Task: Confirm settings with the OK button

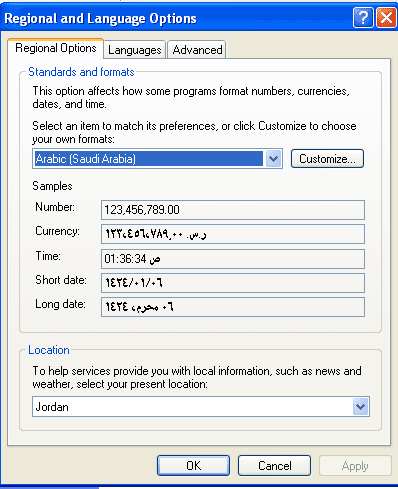Action: pyautogui.click(x=193, y=465)
